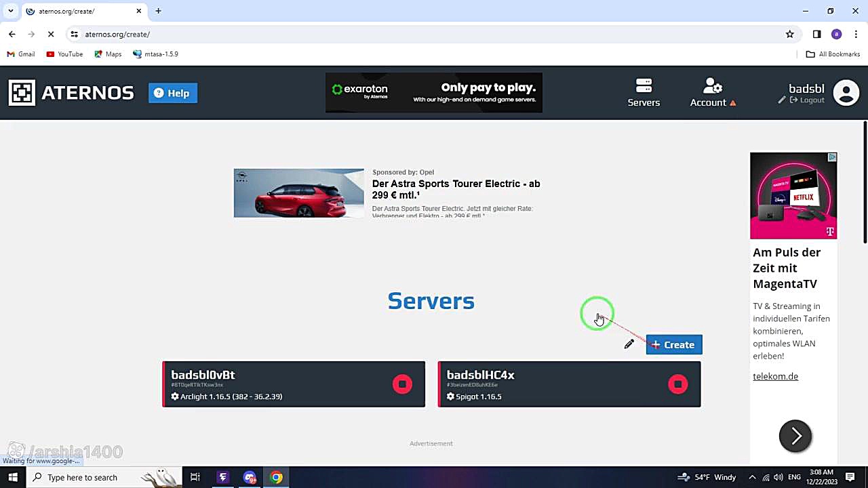Open the Help button
The width and height of the screenshot is (868, 488).
(173, 93)
